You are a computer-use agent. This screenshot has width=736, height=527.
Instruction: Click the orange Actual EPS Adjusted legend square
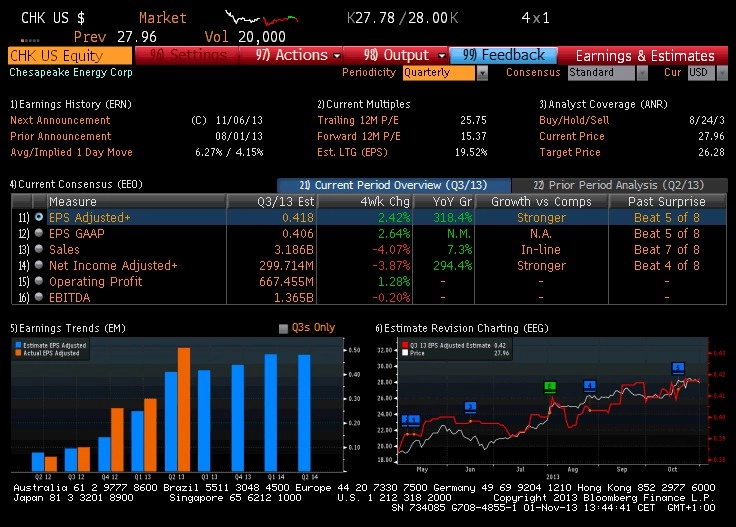(x=18, y=353)
